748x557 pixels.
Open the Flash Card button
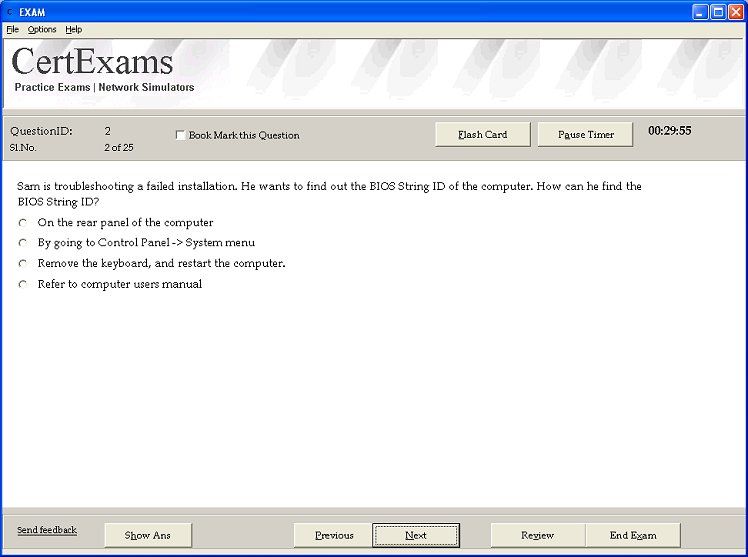pos(483,134)
